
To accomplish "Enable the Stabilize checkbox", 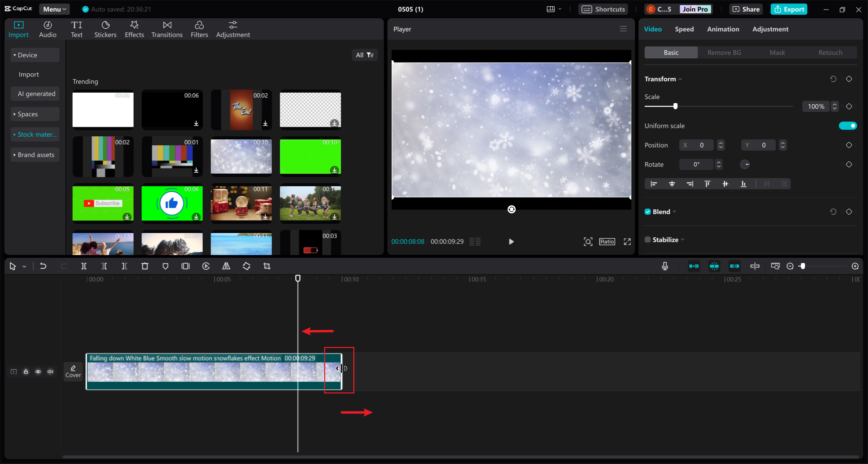I will tap(648, 239).
